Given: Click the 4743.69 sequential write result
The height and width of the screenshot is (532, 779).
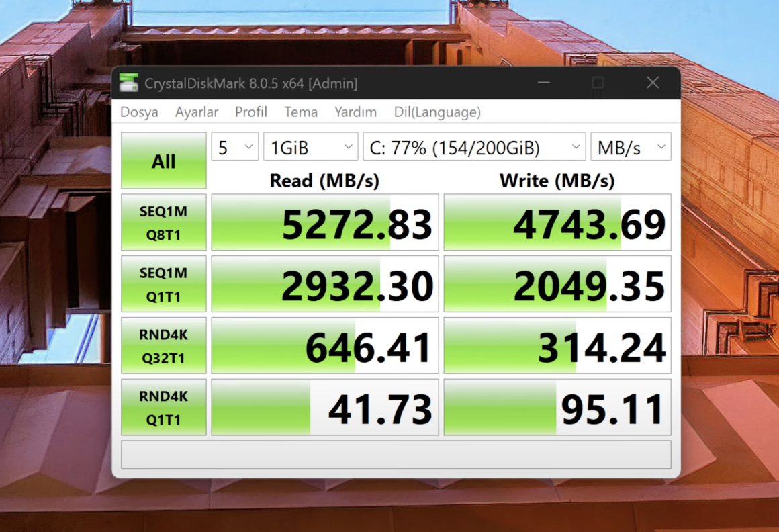Looking at the screenshot, I should (557, 222).
